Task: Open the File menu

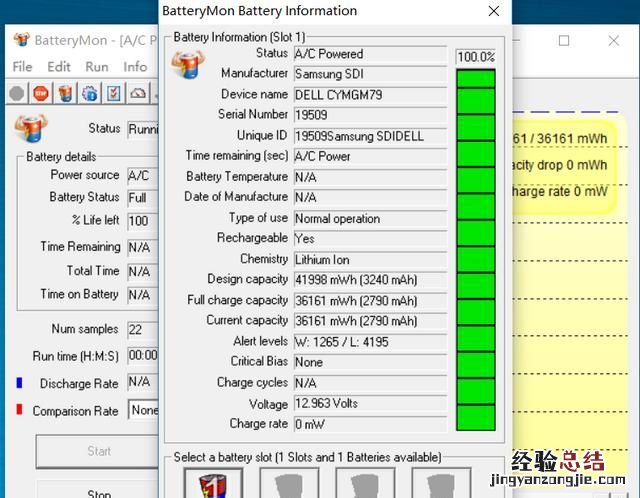Action: [x=22, y=67]
